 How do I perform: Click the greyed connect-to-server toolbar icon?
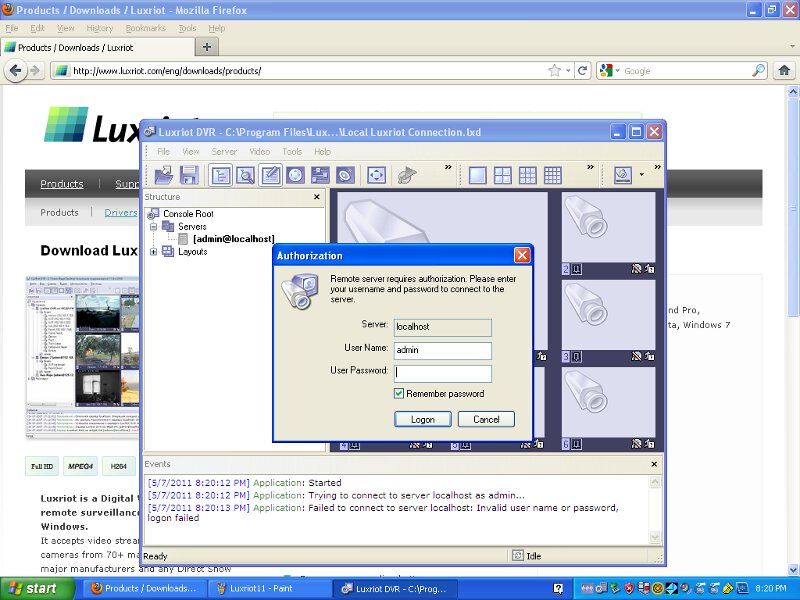(407, 175)
